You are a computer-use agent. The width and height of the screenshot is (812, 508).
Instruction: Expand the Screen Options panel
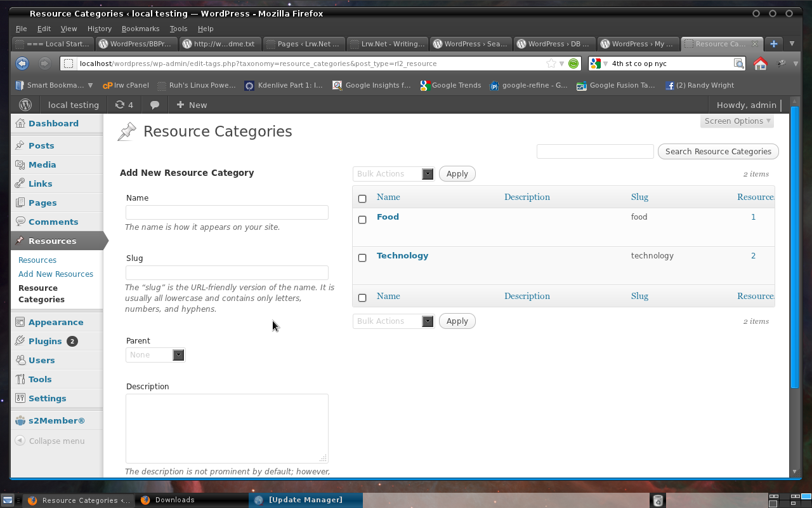pos(737,121)
